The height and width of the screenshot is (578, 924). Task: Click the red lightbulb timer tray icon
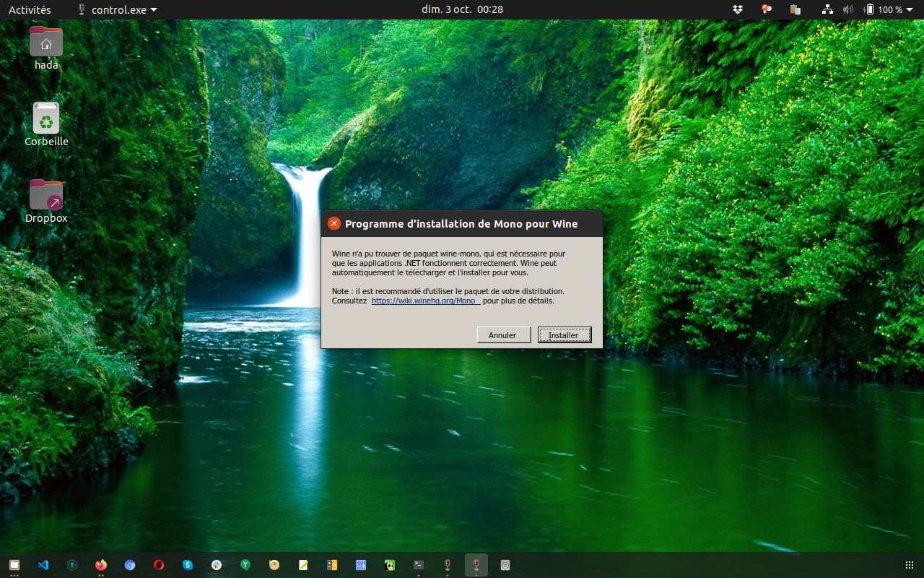tap(767, 9)
